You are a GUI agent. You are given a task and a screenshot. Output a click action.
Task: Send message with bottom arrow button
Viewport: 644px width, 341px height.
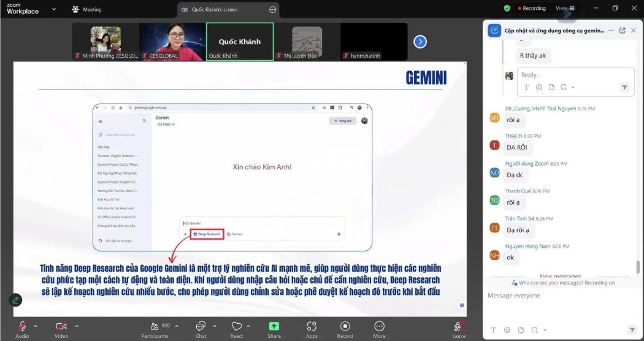coord(632,330)
